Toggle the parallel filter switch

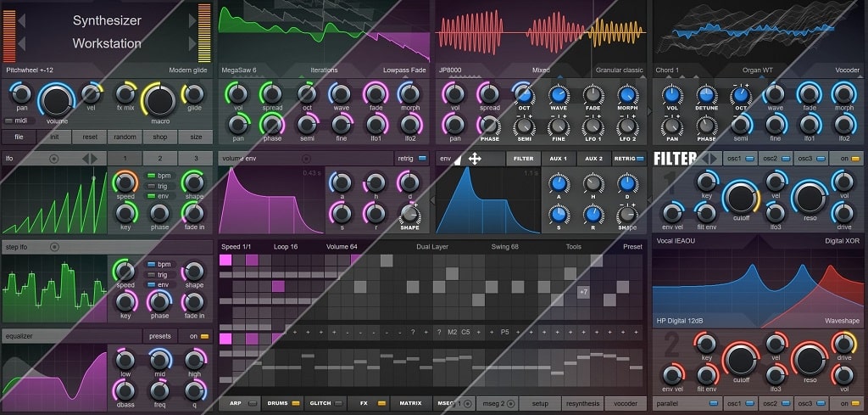point(713,403)
